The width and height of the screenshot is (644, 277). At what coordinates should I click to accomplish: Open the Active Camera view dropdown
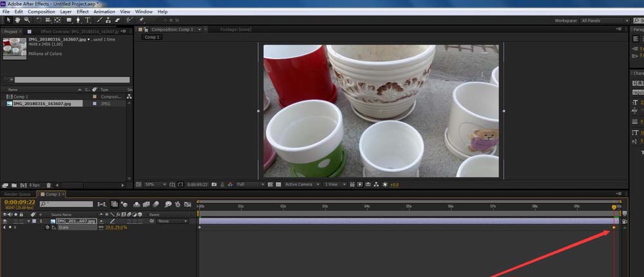301,184
